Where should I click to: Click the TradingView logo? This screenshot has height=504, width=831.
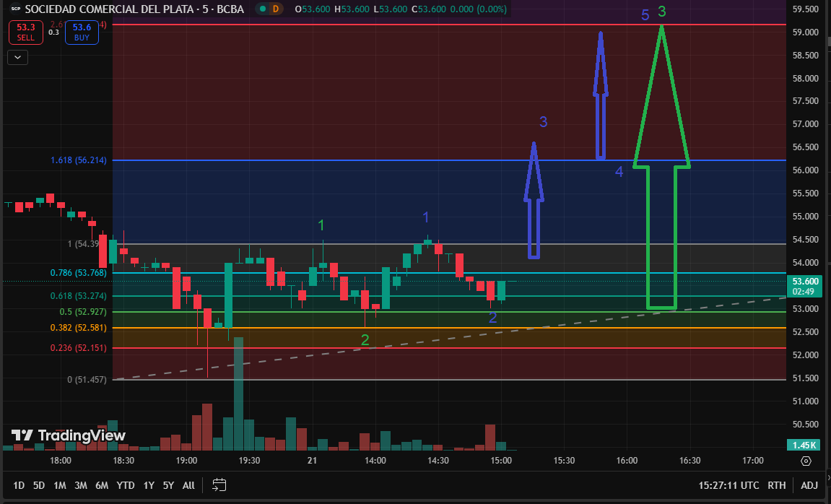[69, 435]
